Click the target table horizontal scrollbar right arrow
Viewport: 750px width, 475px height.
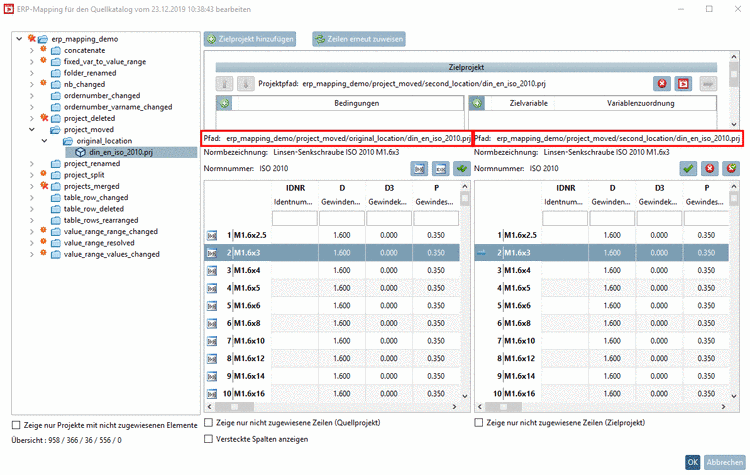[x=724, y=407]
